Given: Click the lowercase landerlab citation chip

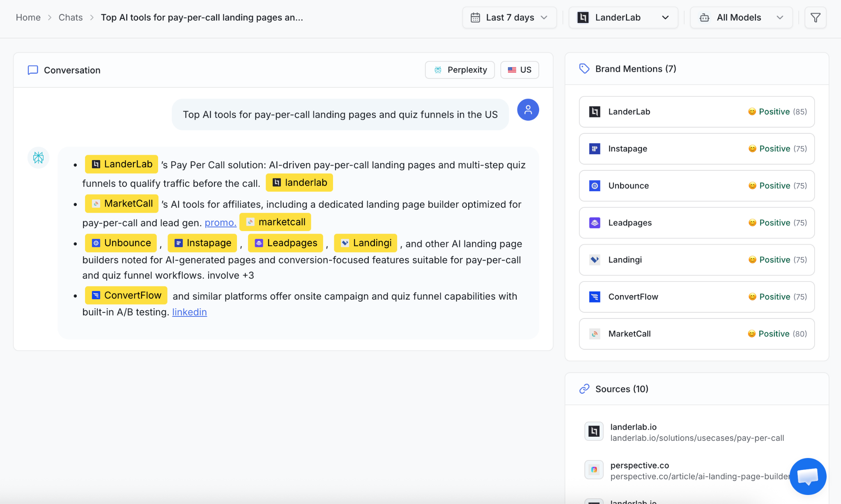Looking at the screenshot, I should (x=299, y=183).
